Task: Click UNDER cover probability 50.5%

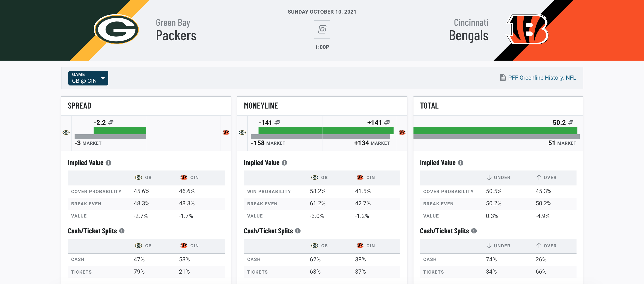Action: click(x=493, y=191)
